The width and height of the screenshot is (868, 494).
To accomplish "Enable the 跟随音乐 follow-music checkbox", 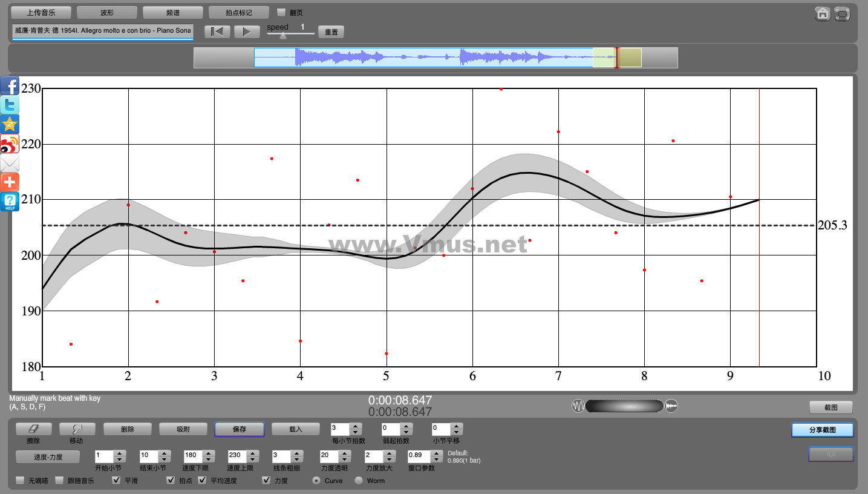I will (x=59, y=481).
